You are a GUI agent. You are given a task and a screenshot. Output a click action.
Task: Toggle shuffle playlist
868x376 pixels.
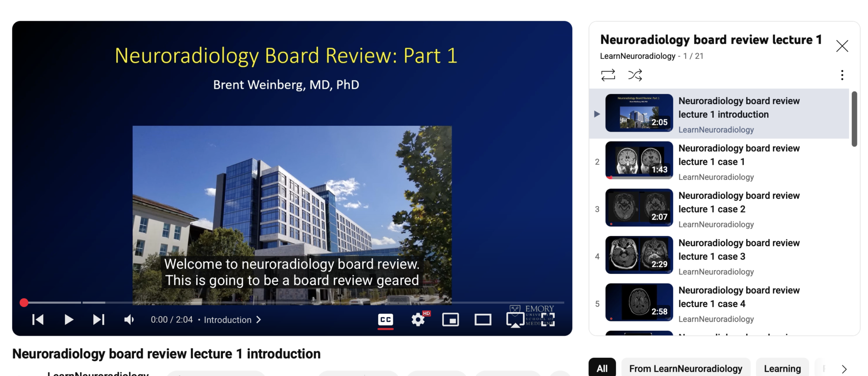coord(635,75)
